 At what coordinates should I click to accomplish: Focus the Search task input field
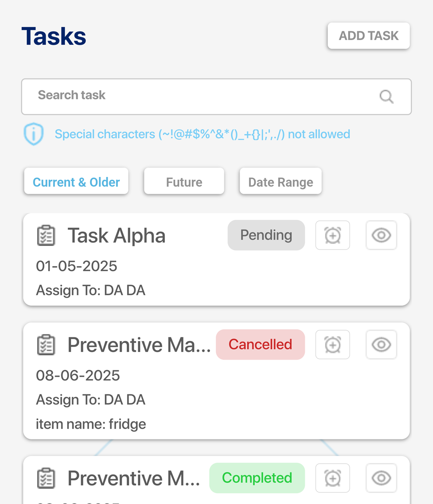[x=216, y=97]
